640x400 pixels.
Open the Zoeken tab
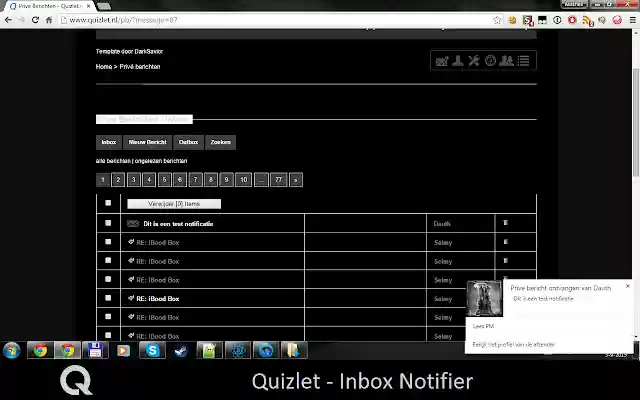coord(220,142)
